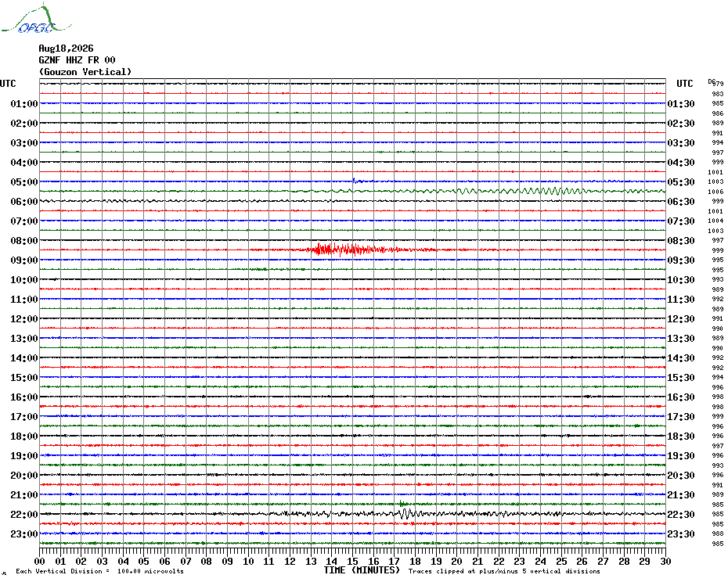Click the 14:30 half-hour label
Screen dimensions: 728x582
pos(681,357)
